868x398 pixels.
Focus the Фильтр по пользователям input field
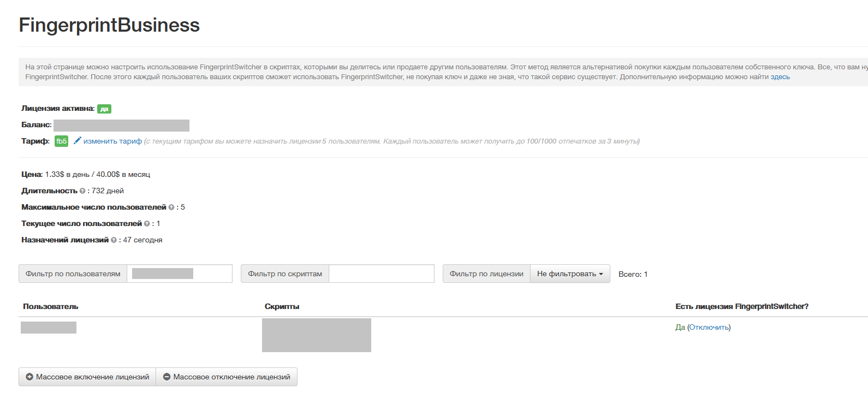[179, 274]
